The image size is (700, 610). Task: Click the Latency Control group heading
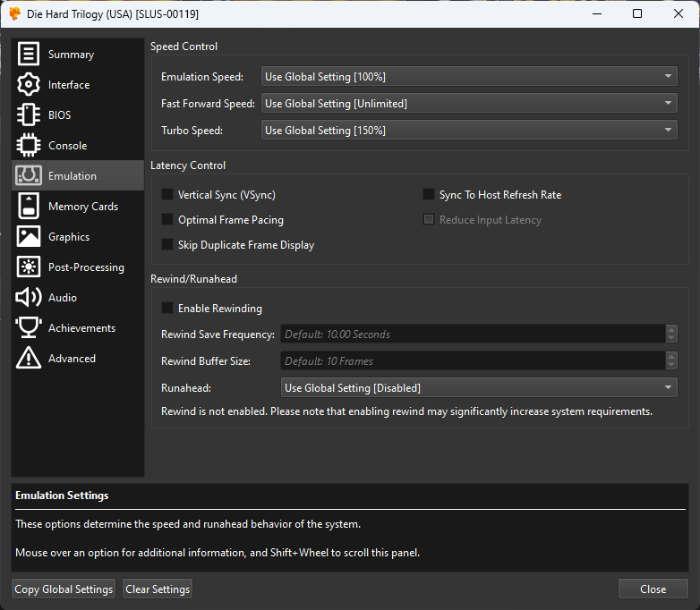coord(188,165)
